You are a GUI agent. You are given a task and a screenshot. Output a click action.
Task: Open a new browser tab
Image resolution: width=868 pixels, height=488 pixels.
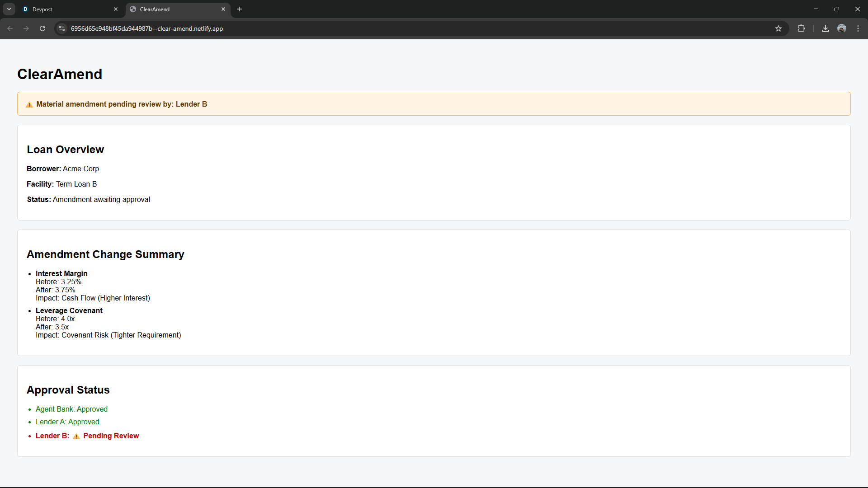click(x=240, y=9)
